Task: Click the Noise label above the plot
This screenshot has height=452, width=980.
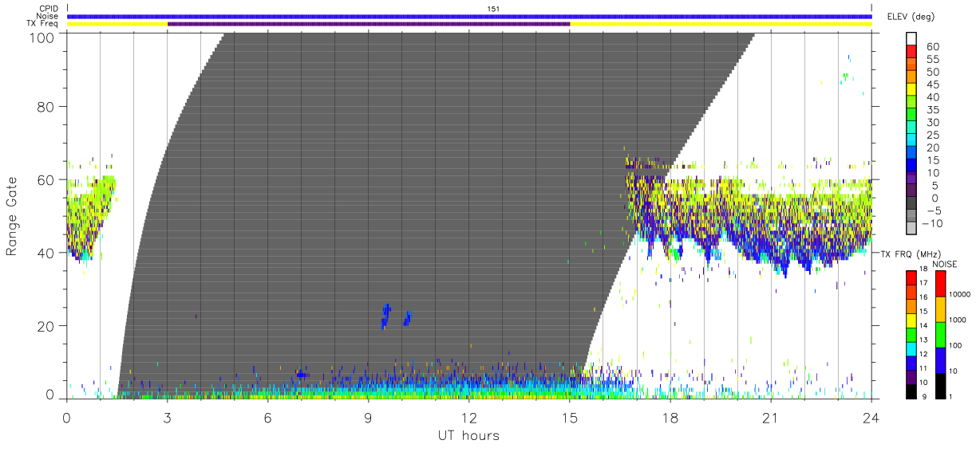Action: coord(49,16)
